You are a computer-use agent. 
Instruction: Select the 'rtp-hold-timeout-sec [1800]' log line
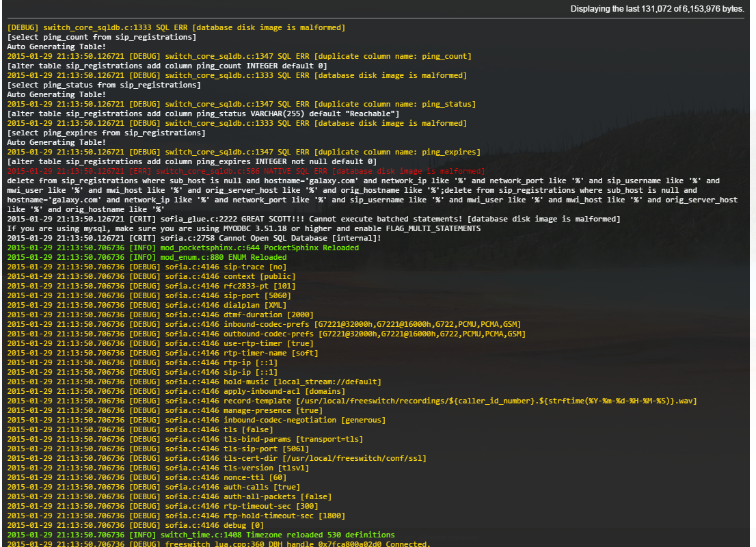pos(176,516)
